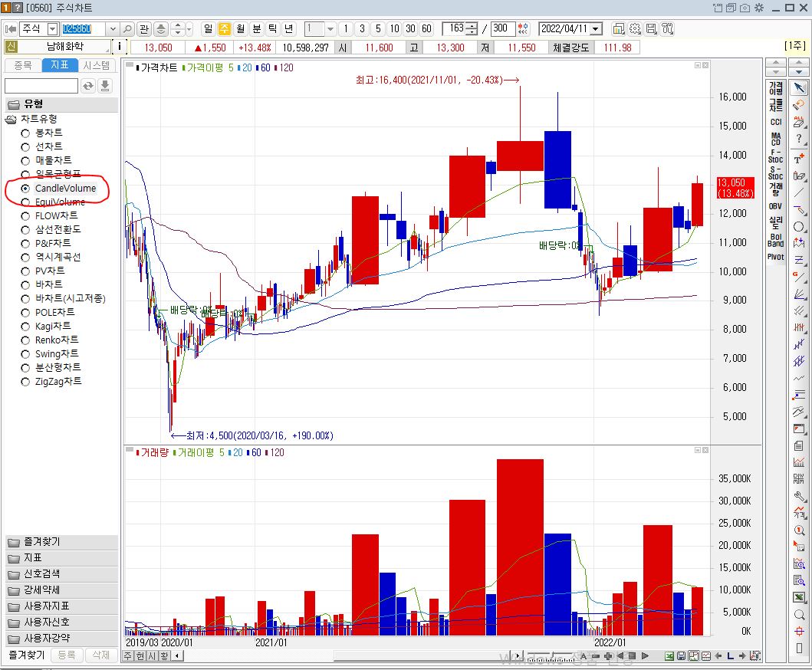Viewport: 812px width, 670px height.
Task: Select the 일 daily period button
Action: pyautogui.click(x=208, y=29)
